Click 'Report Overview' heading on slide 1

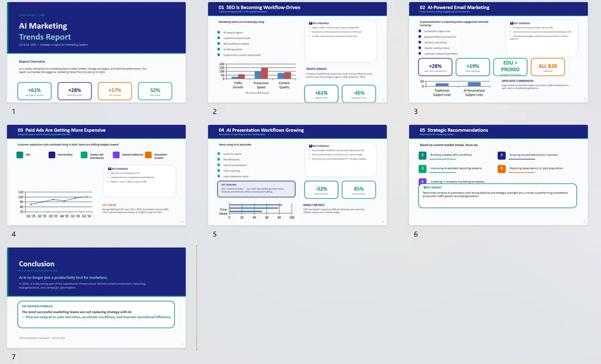32,61
